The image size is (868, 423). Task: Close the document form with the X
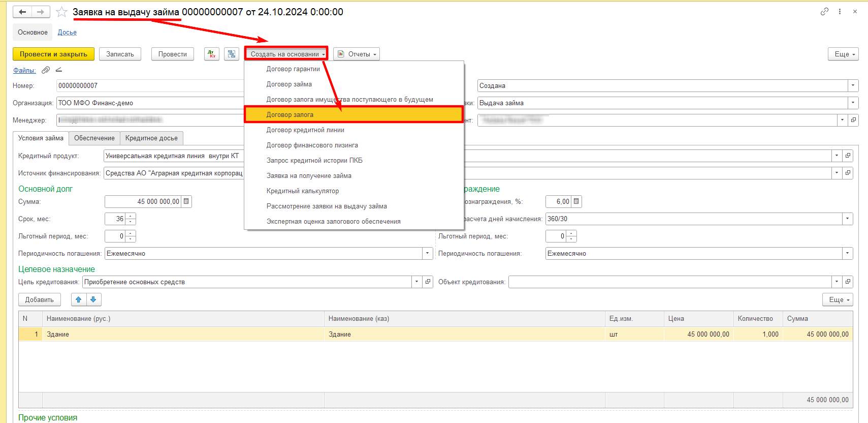[x=855, y=11]
